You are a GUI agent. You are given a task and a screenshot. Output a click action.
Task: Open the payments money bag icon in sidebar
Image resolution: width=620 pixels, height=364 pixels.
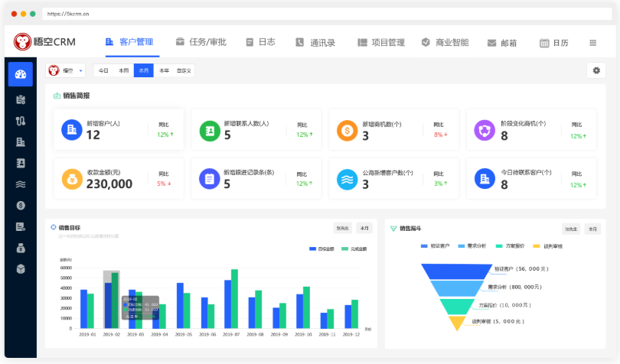(x=21, y=248)
